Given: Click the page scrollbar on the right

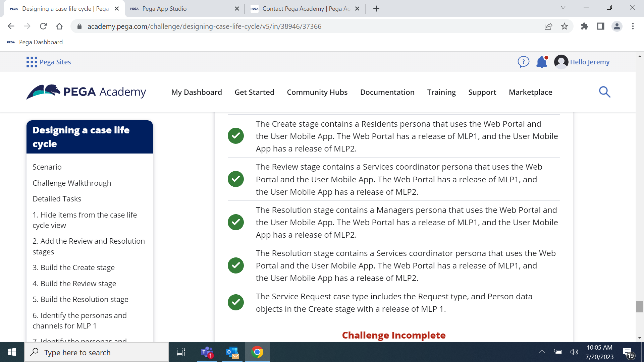Looking at the screenshot, I should pos(640,306).
